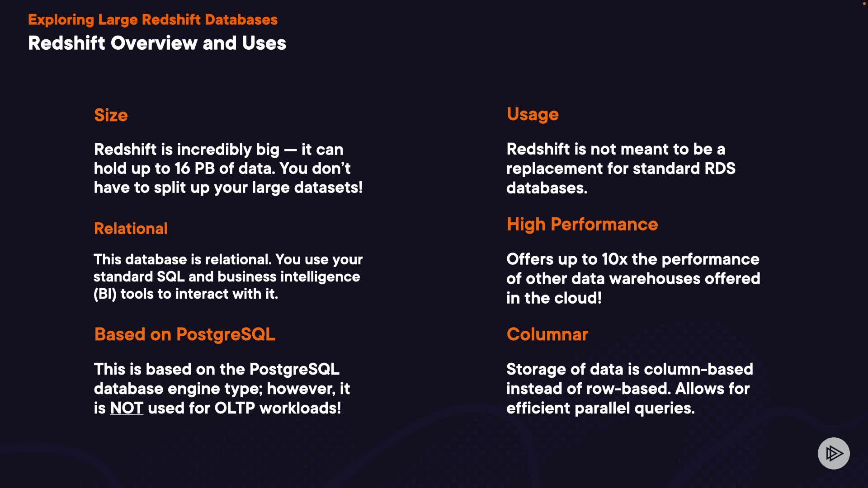
Task: Click the underlined word 'NOT'
Action: click(x=127, y=408)
